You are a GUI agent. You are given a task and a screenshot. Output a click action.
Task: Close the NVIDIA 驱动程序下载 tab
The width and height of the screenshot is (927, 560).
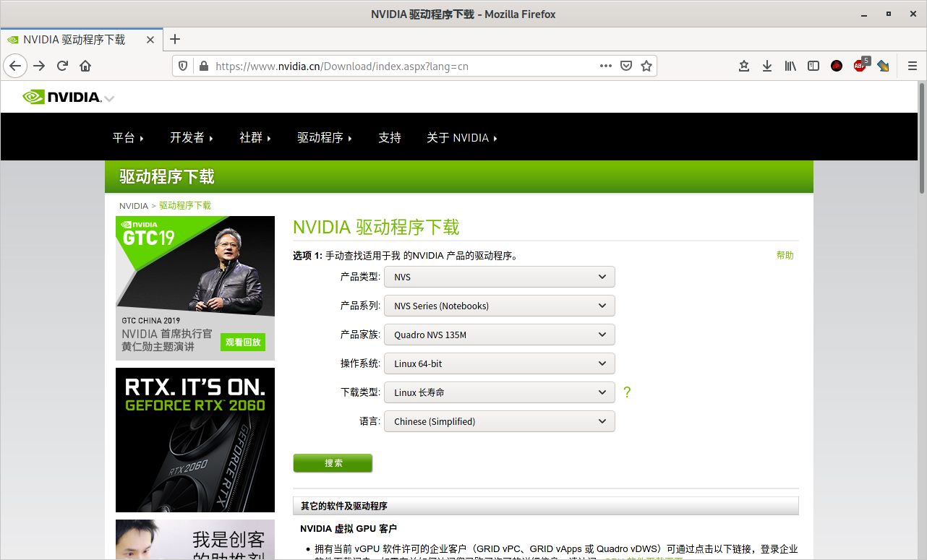pos(150,40)
